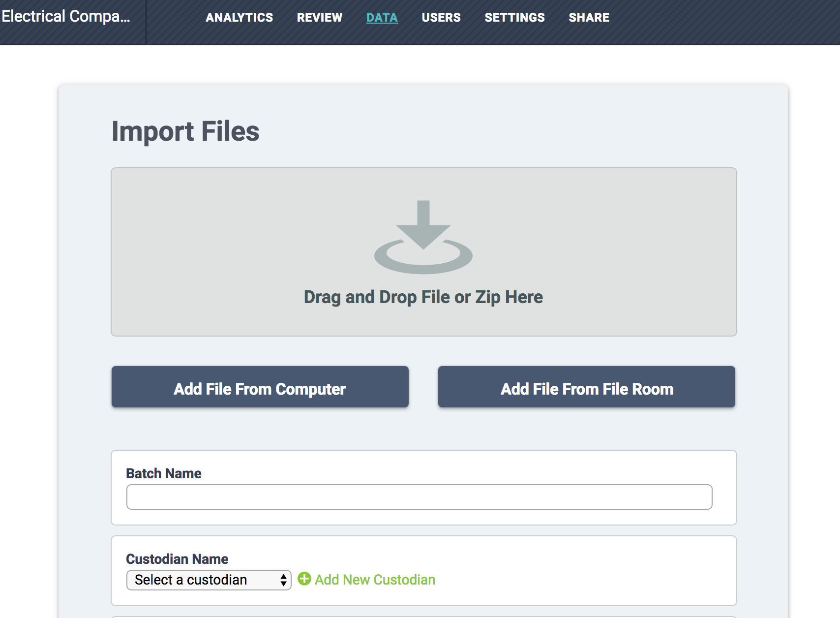Open the Share tab
This screenshot has width=840, height=618.
coord(589,18)
